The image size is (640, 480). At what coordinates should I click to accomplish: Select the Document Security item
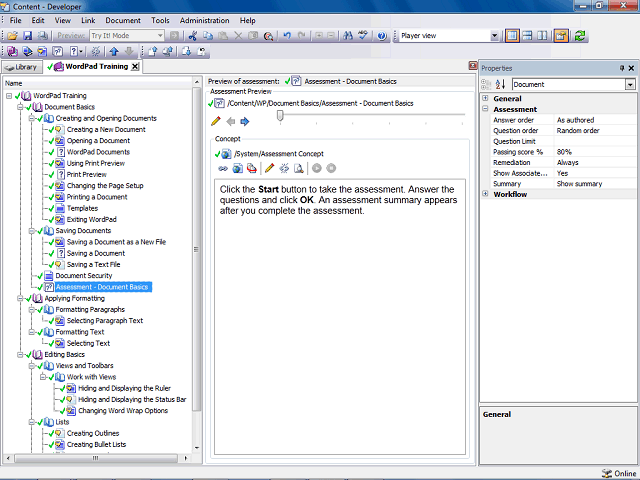click(x=84, y=276)
